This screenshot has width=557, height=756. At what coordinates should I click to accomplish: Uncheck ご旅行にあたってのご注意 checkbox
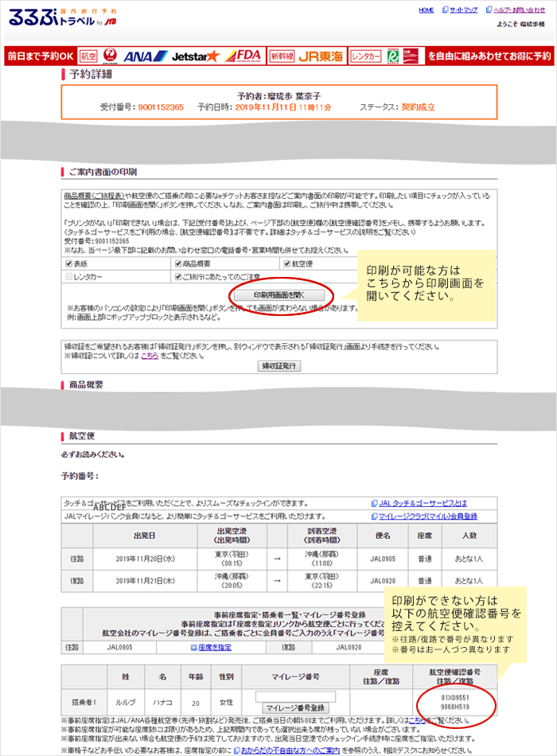click(x=178, y=277)
